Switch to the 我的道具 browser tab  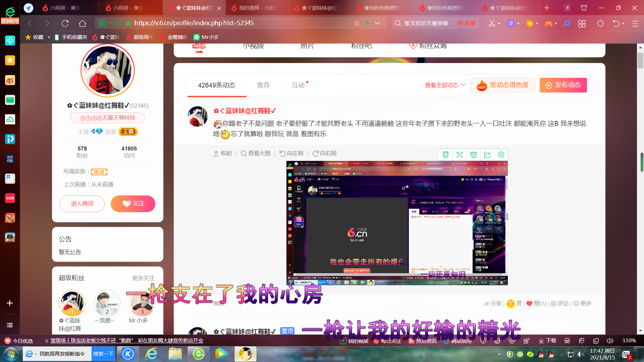click(x=257, y=8)
